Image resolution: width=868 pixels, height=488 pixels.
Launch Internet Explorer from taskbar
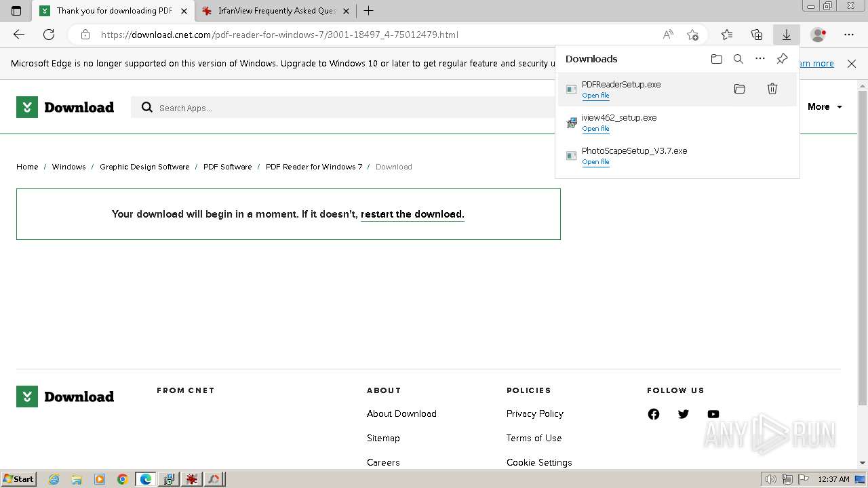54,479
